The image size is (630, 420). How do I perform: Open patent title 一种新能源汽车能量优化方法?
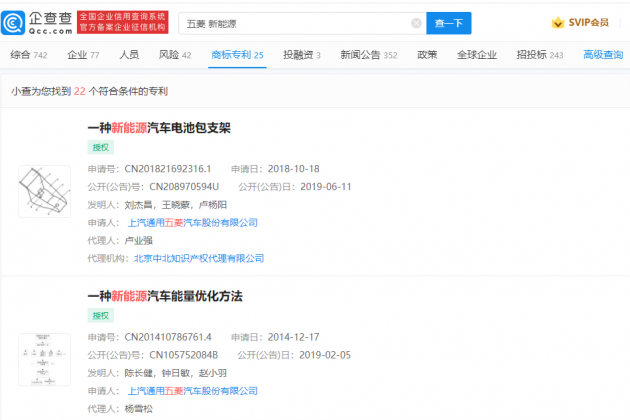coord(165,296)
